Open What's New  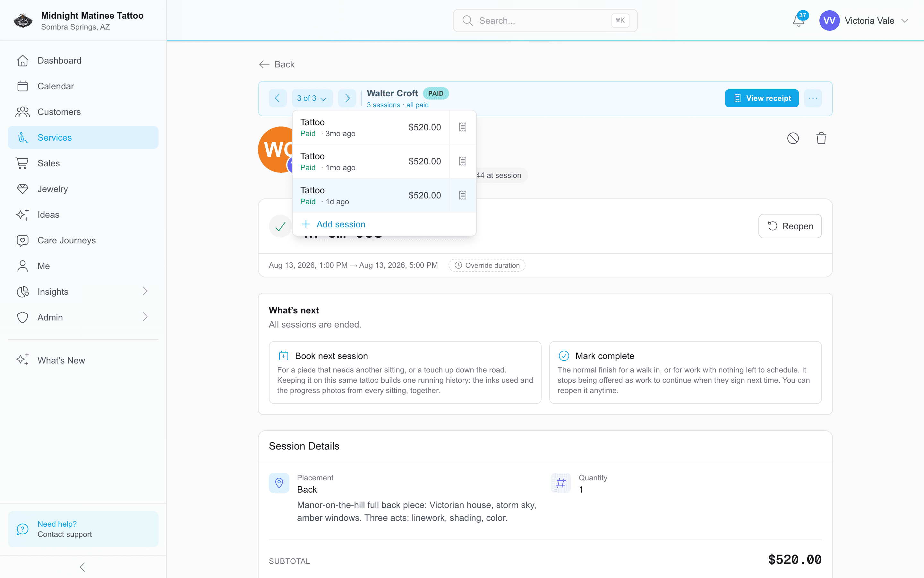pos(83,361)
